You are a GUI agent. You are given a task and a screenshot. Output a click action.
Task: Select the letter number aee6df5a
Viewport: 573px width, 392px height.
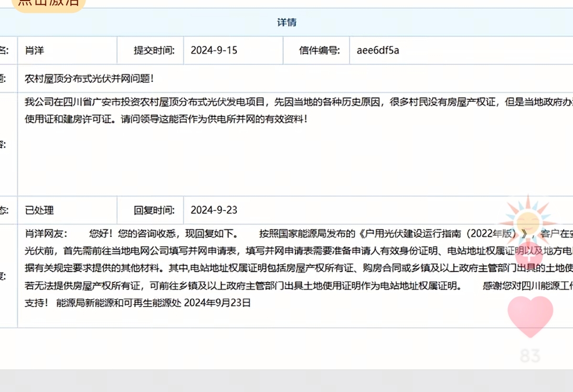378,50
